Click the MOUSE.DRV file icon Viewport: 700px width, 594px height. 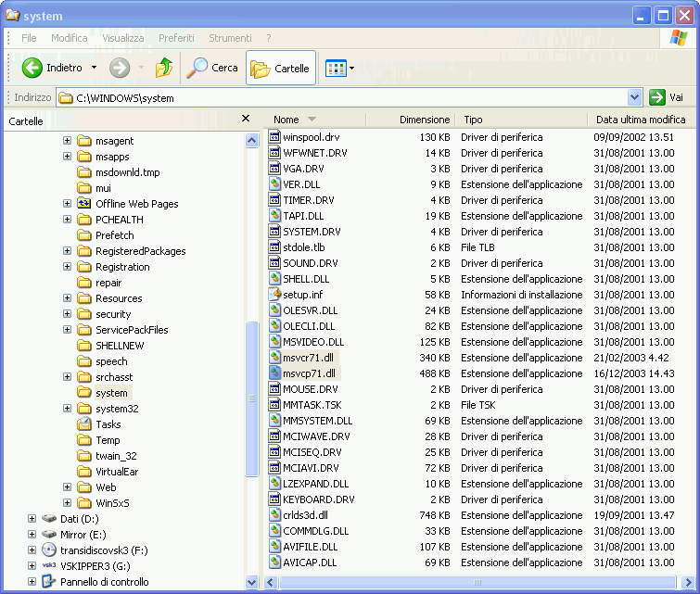(274, 388)
